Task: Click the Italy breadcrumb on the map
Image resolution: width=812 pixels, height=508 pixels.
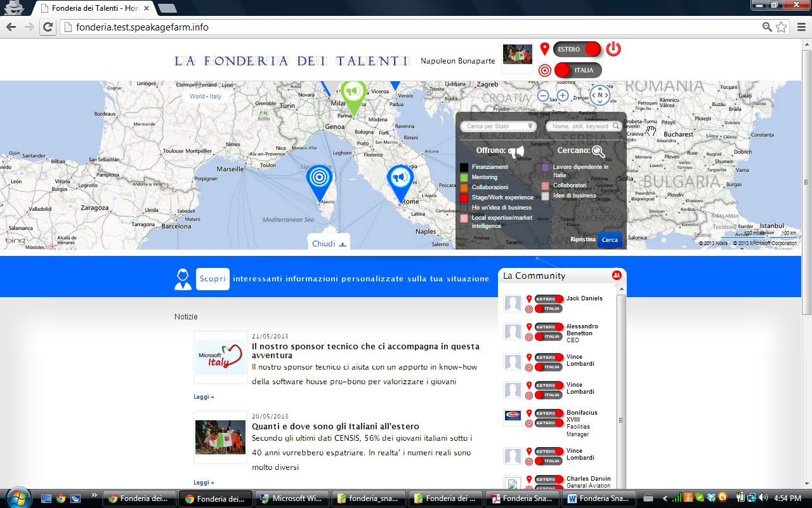Action: [x=216, y=97]
